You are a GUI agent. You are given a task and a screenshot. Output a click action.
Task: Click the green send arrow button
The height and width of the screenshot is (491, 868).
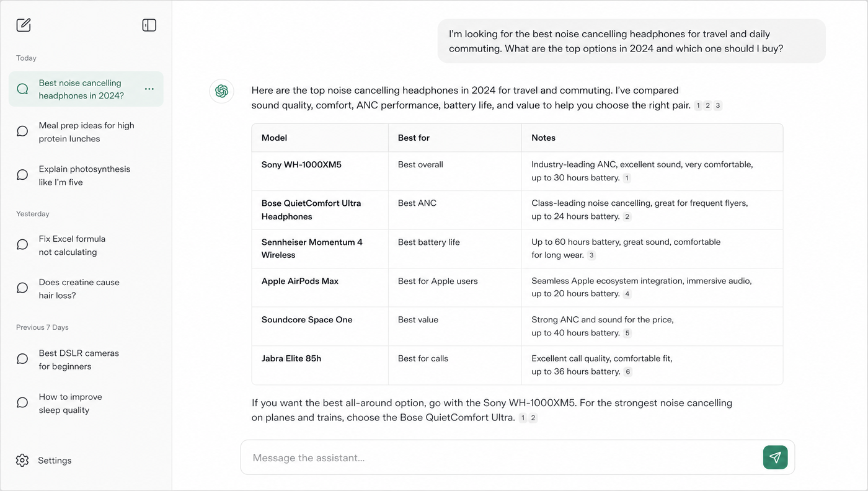pos(775,458)
